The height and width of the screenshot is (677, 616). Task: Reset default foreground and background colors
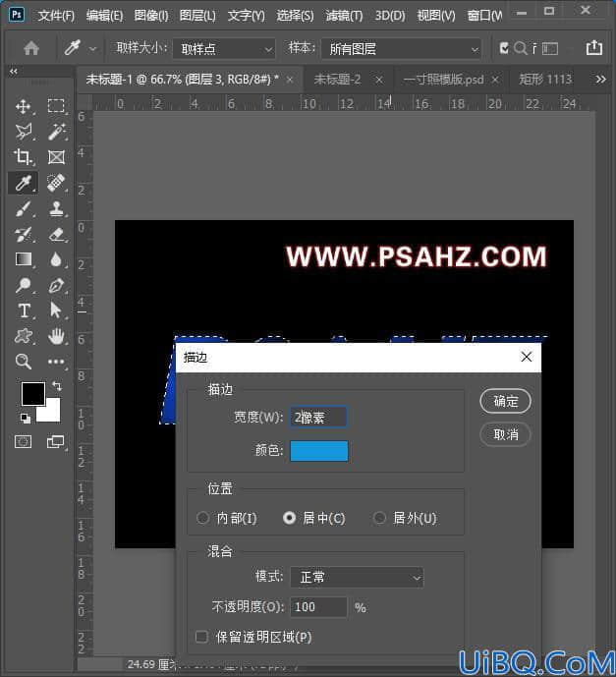(26, 418)
